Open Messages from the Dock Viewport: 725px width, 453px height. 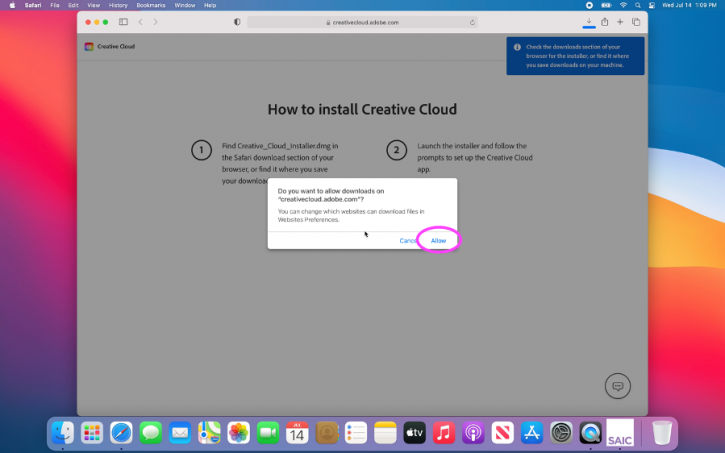pos(151,433)
